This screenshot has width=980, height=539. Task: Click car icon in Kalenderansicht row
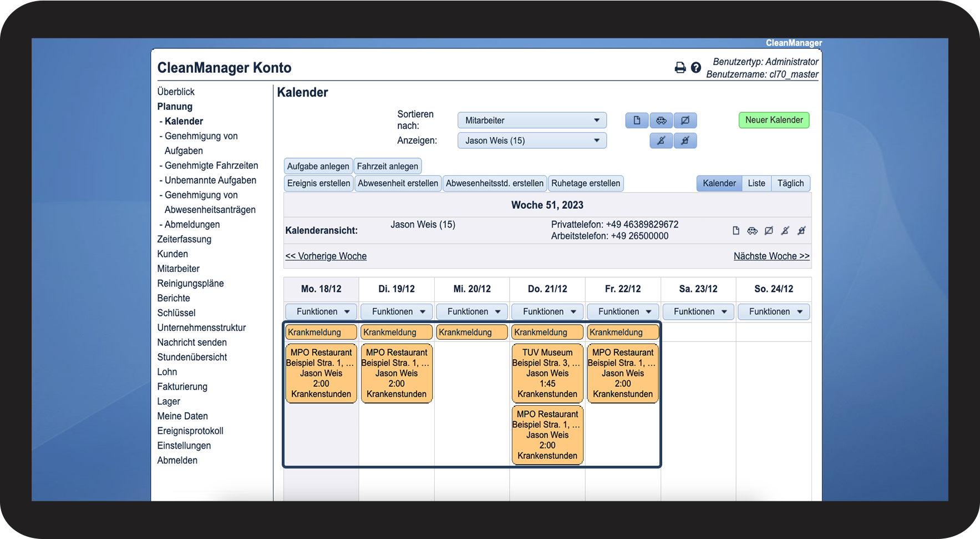[x=752, y=230]
